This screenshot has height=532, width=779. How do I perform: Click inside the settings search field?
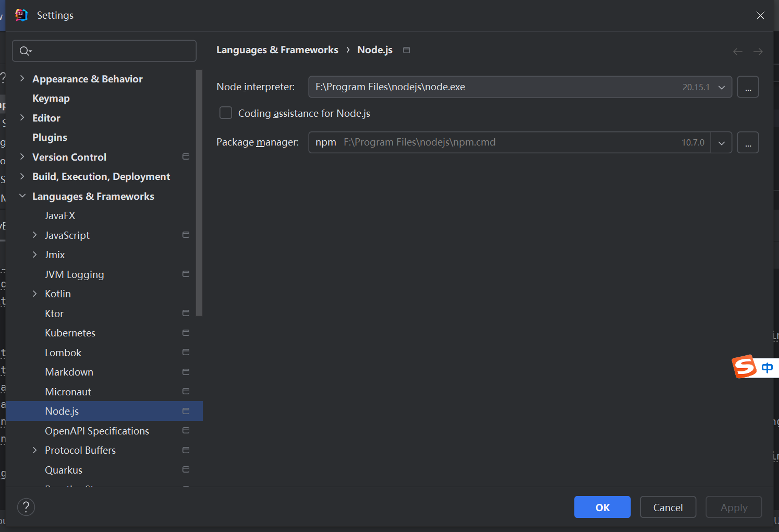104,51
